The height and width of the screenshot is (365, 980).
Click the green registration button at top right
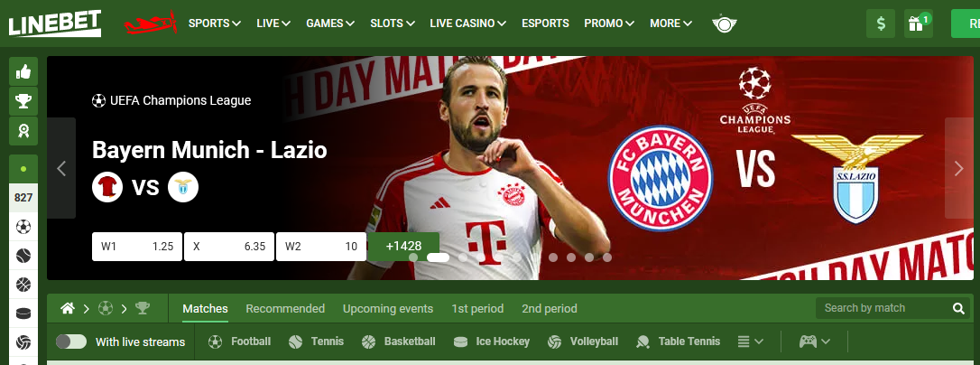point(965,23)
